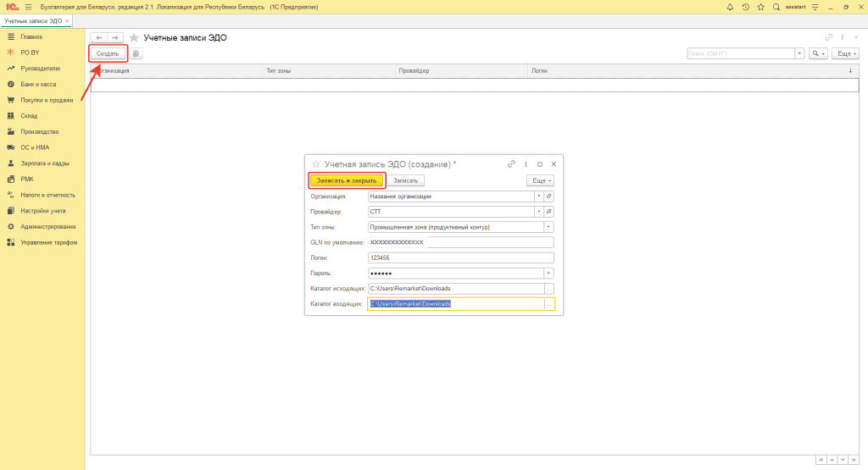
Task: Open the Организация record with open icon
Action: (549, 196)
